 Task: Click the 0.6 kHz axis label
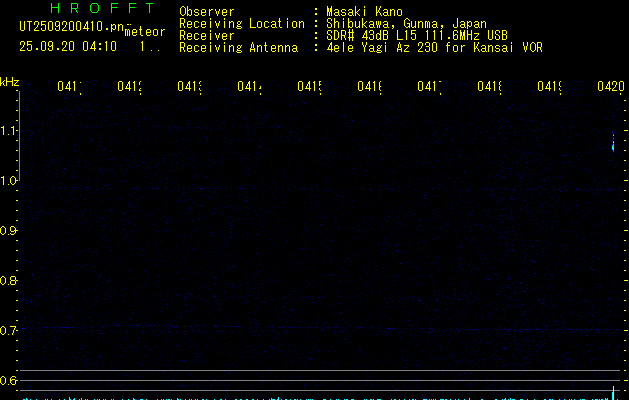[9, 380]
